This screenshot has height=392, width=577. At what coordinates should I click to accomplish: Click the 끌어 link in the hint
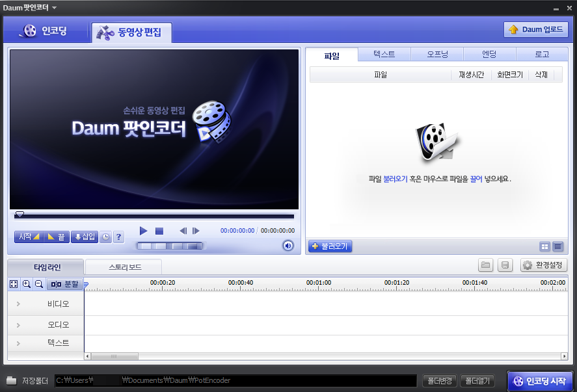[x=476, y=179]
